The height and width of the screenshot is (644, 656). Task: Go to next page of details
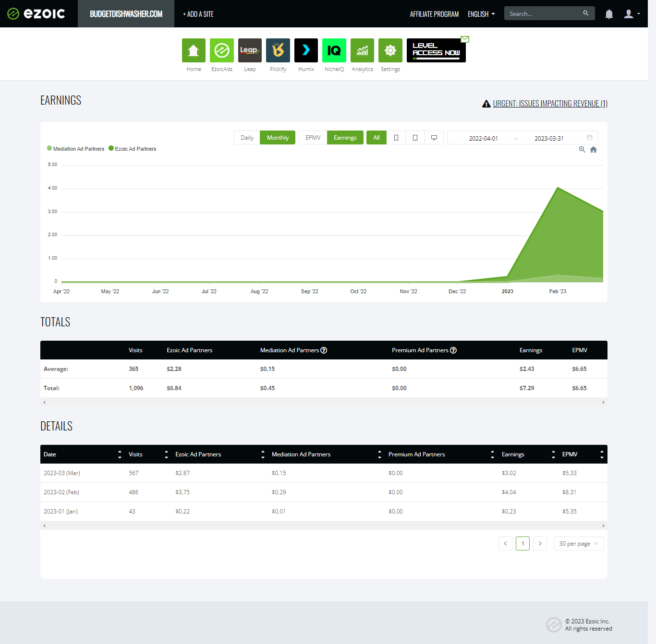pyautogui.click(x=540, y=544)
